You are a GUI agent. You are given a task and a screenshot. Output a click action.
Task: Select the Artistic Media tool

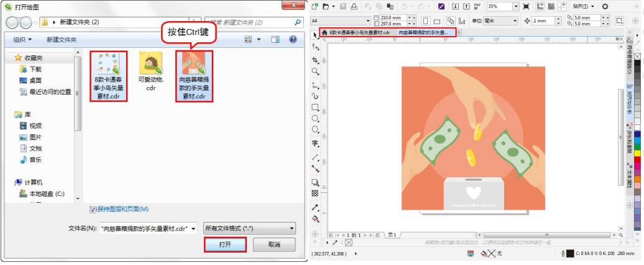(x=315, y=96)
